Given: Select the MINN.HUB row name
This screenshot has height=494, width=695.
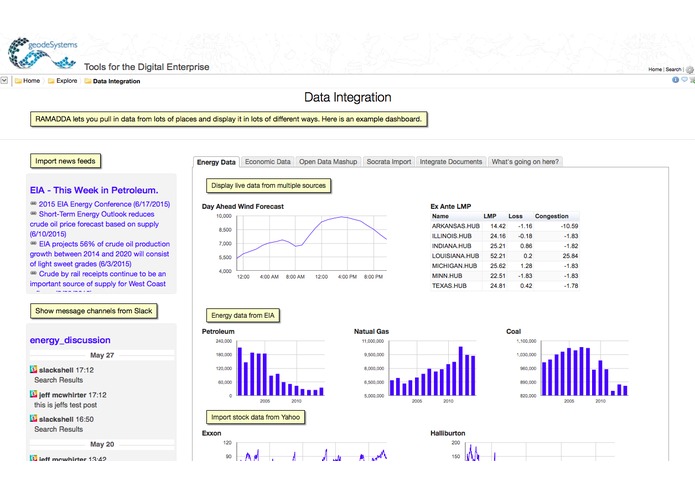Looking at the screenshot, I should pyautogui.click(x=447, y=276).
